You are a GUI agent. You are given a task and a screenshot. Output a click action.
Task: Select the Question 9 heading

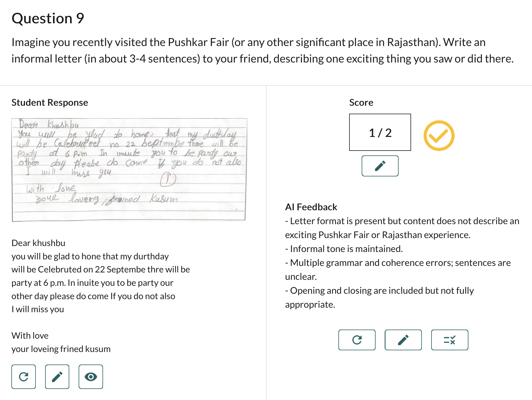[48, 18]
